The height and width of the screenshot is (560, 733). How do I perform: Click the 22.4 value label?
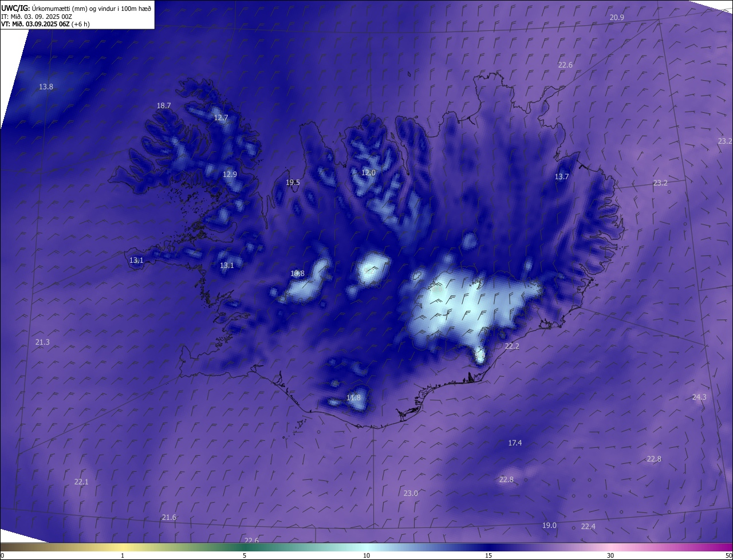588,527
